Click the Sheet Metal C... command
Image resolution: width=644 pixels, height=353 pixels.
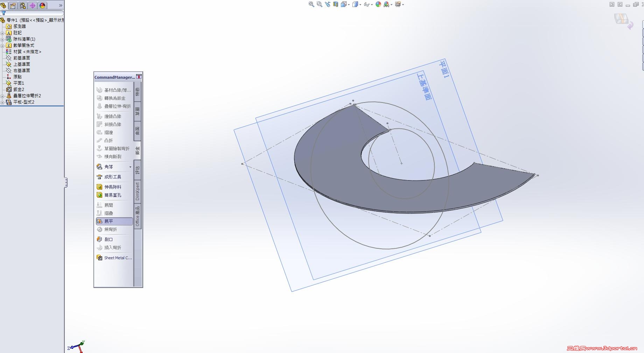click(x=114, y=257)
